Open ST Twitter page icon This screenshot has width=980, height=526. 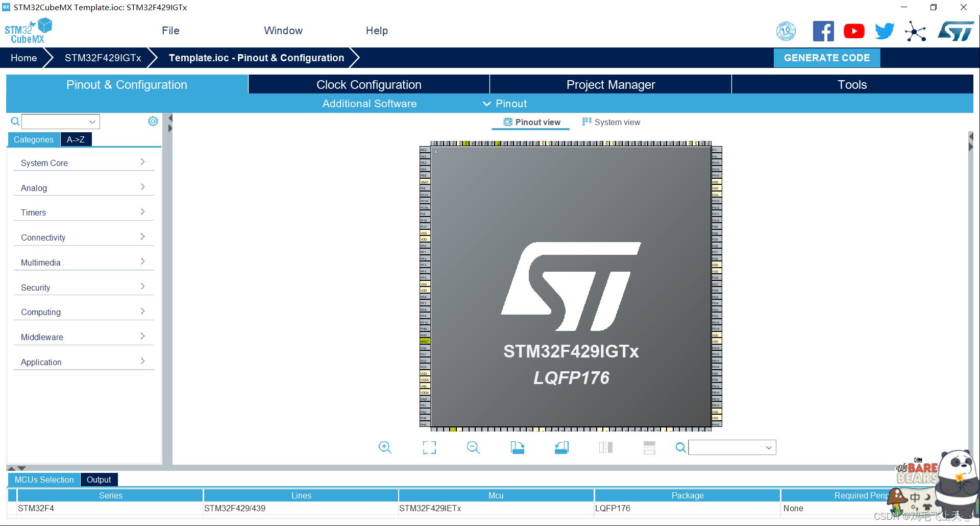point(885,31)
